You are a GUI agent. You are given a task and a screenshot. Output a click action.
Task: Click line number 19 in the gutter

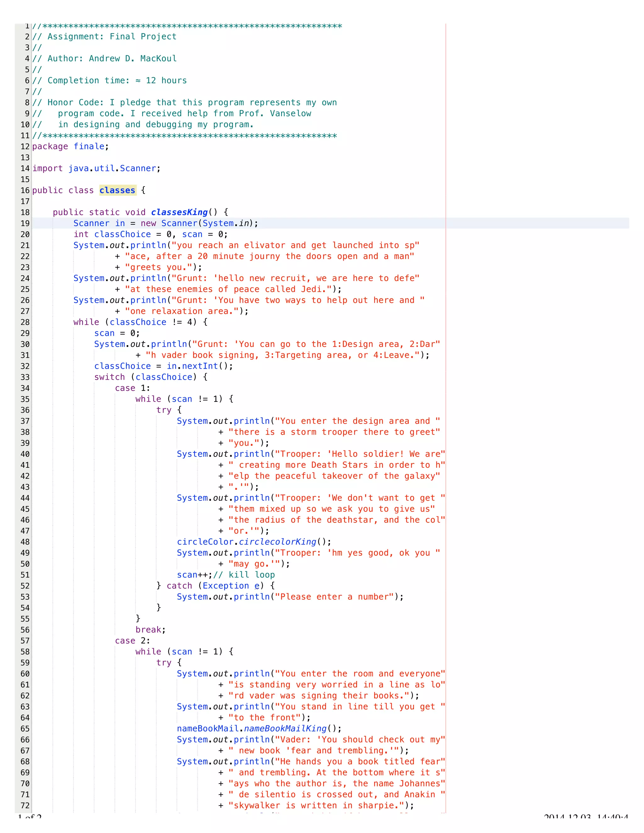coord(25,223)
